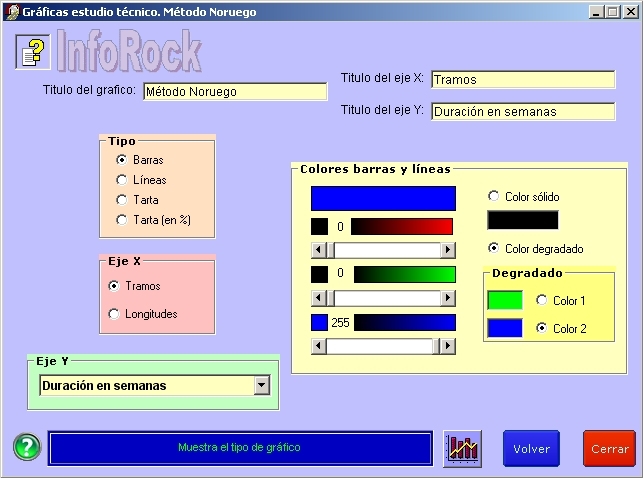Viewport: 643px width, 478px height.
Task: Select the Líneas chart type
Action: coord(122,180)
